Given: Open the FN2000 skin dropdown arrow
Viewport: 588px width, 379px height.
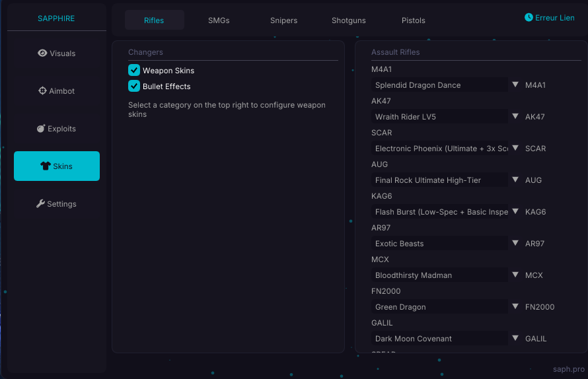Looking at the screenshot, I should [x=515, y=306].
